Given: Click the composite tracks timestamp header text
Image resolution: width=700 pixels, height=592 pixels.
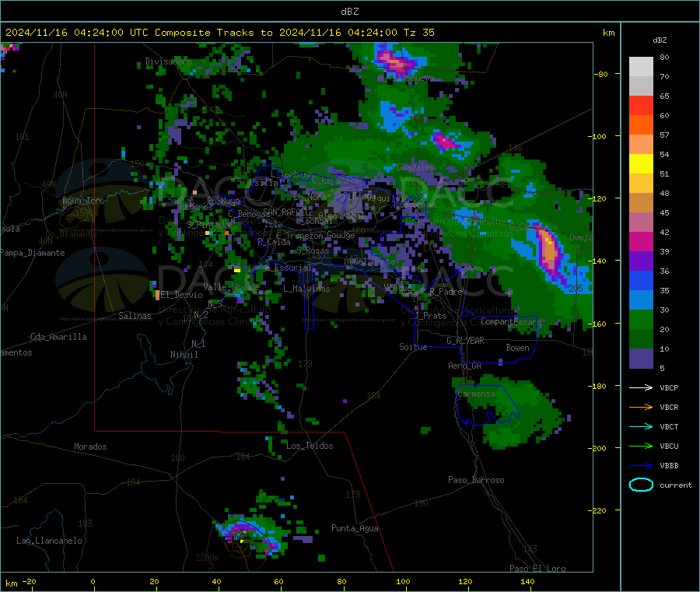Looking at the screenshot, I should tap(219, 33).
